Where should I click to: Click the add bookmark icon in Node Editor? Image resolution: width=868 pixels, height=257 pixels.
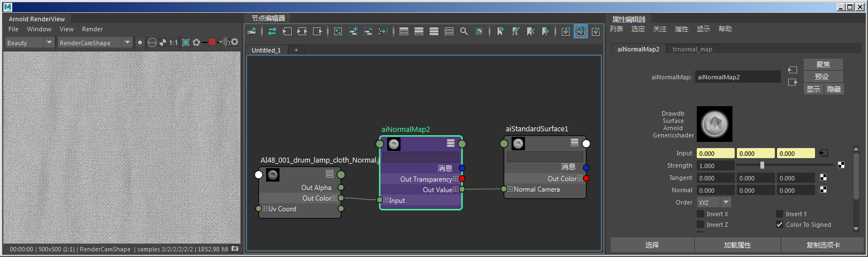coord(501,31)
